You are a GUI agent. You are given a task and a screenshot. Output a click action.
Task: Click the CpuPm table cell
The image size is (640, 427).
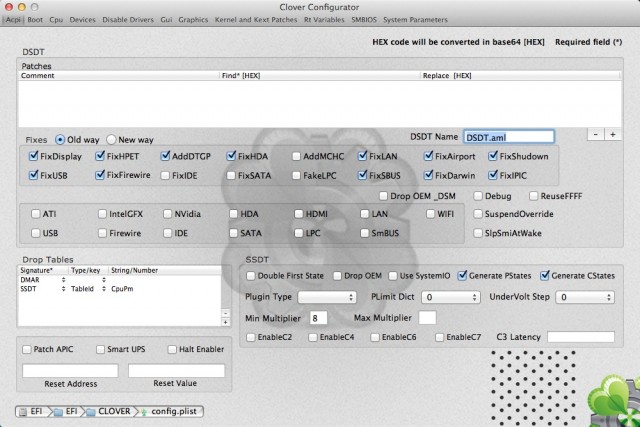(x=122, y=289)
